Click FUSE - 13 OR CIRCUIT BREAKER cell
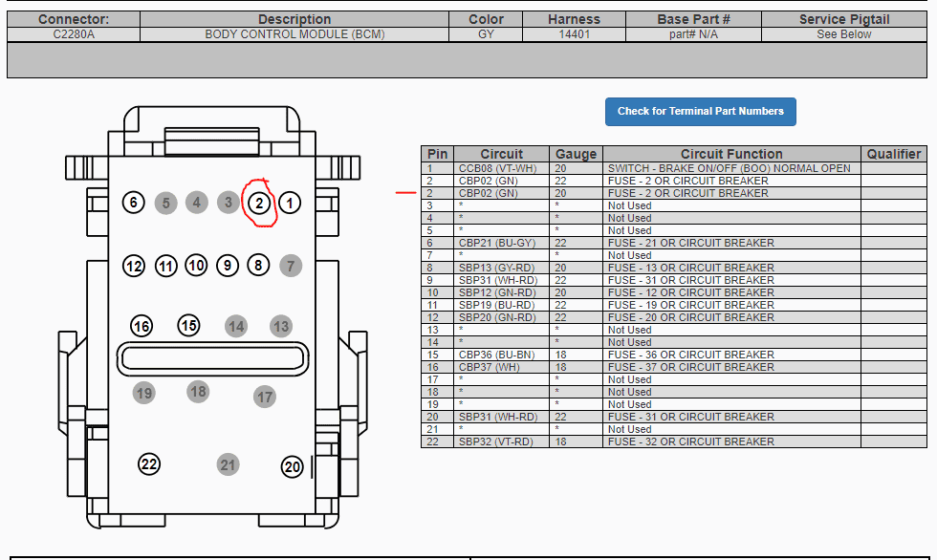Screen dimensions: 937x560 [x=731, y=269]
